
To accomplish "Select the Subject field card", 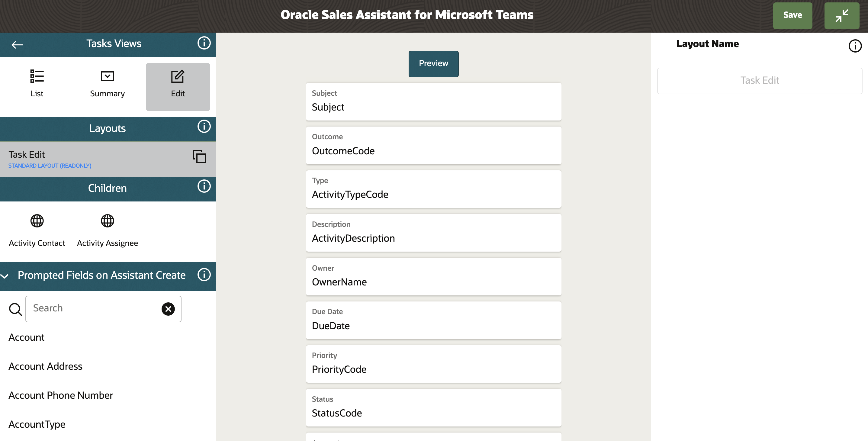I will click(x=433, y=101).
